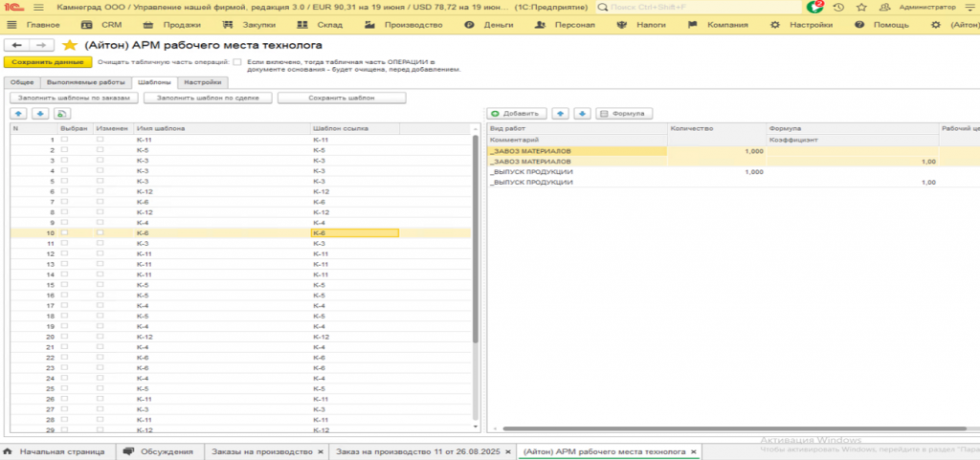The image size is (980, 460).
Task: Open the main hamburger menu beside 1C logo
Action: click(38, 7)
